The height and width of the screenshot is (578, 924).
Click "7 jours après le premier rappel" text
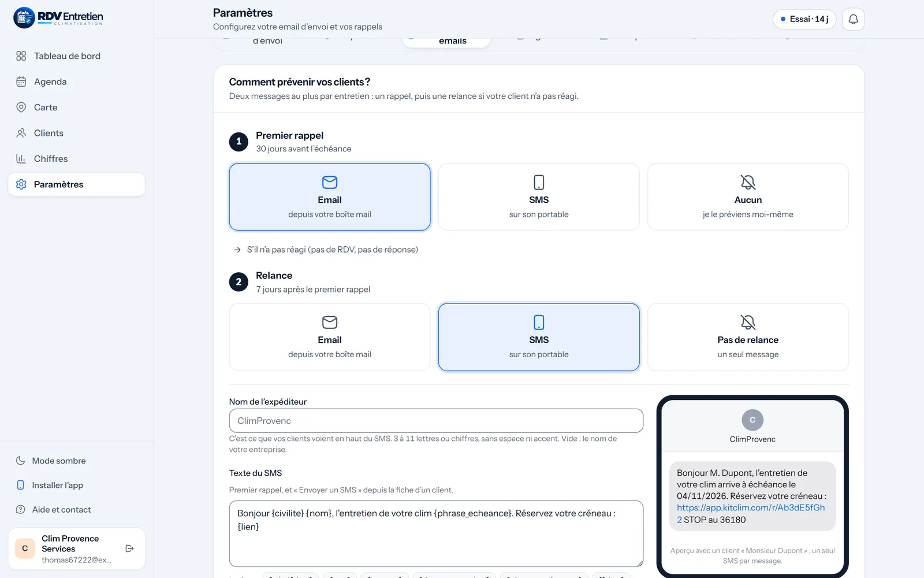point(313,290)
